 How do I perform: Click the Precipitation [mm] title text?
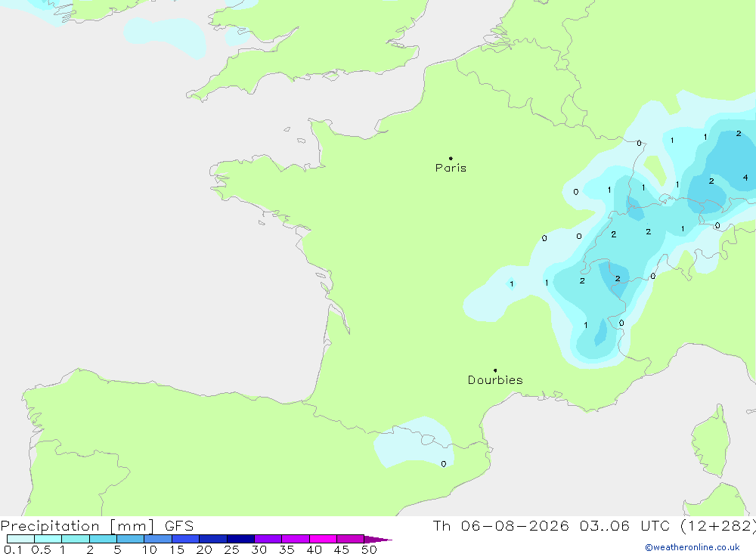tap(78, 526)
